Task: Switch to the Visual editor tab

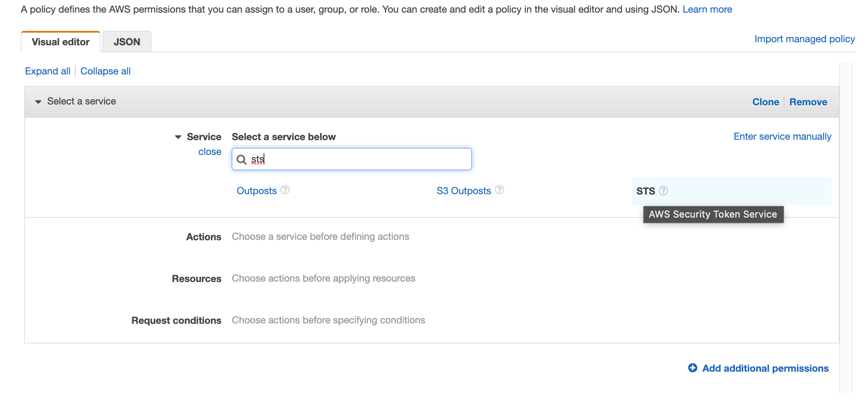Action: click(60, 41)
